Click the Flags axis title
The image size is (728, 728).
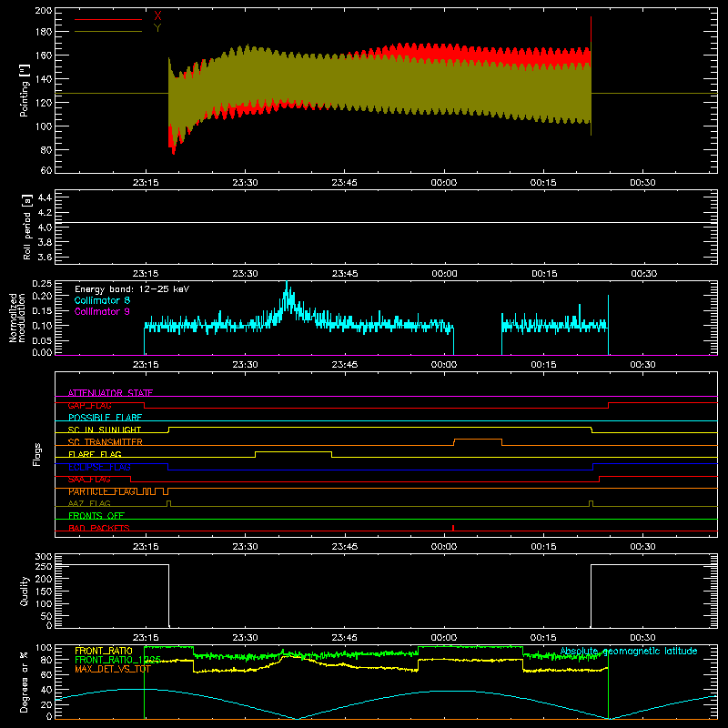[x=36, y=454]
